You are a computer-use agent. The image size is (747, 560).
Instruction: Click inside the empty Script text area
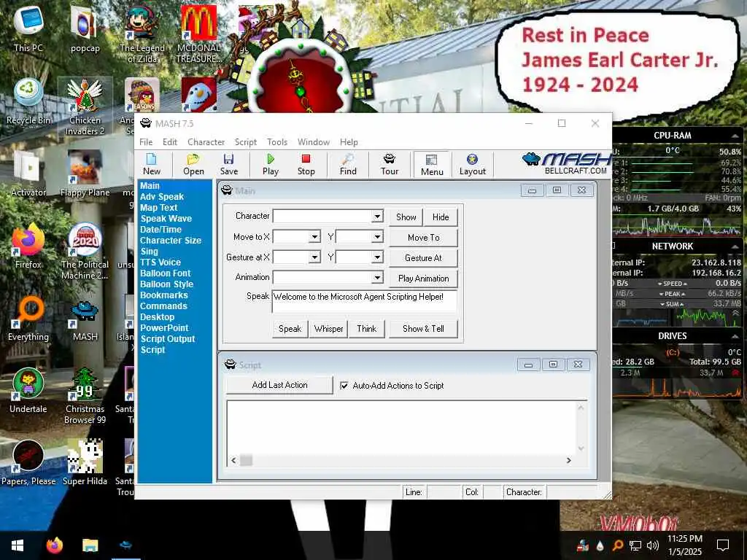[402, 427]
